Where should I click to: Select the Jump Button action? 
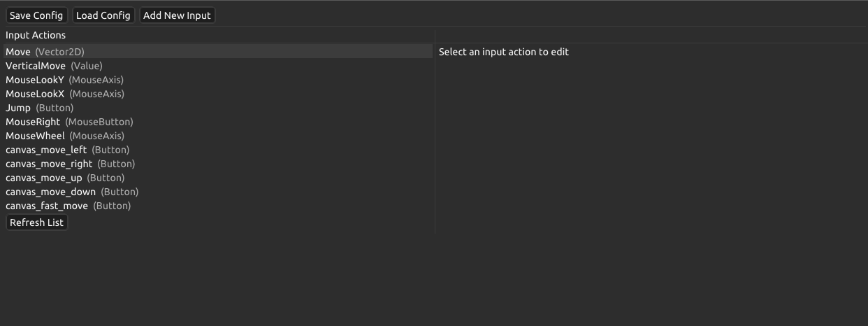pos(39,108)
